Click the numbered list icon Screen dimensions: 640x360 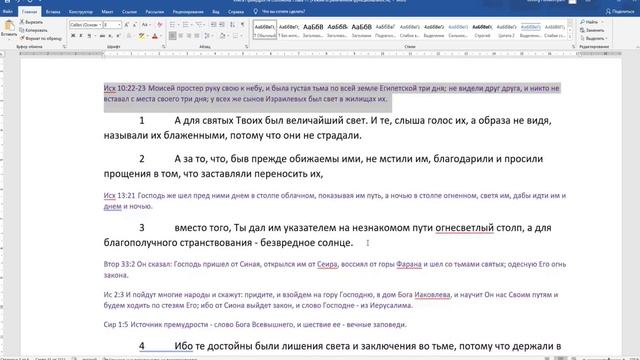(x=186, y=25)
